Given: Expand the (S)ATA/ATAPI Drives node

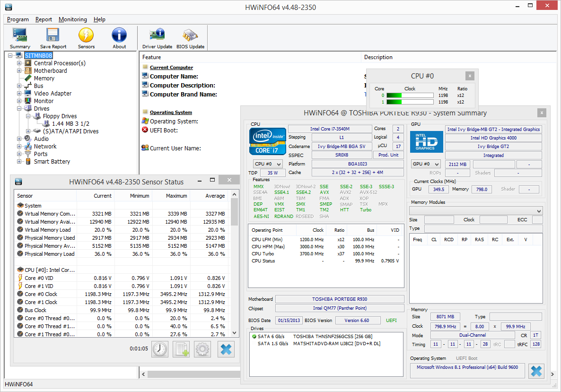Looking at the screenshot, I should click(x=28, y=131).
